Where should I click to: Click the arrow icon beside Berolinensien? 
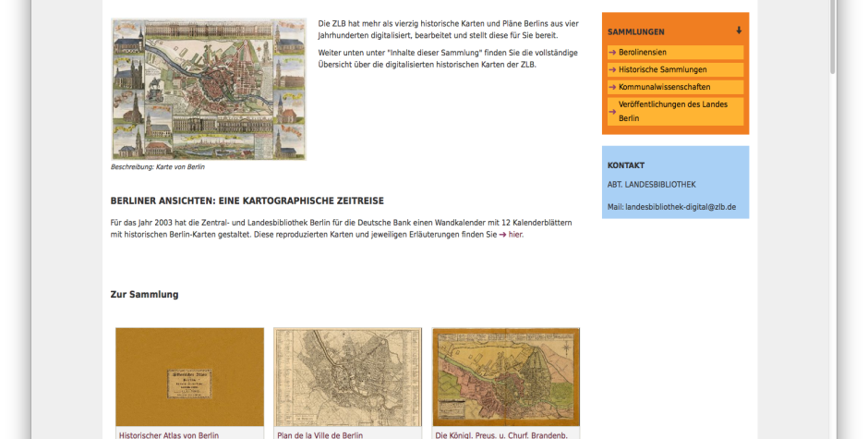click(612, 52)
